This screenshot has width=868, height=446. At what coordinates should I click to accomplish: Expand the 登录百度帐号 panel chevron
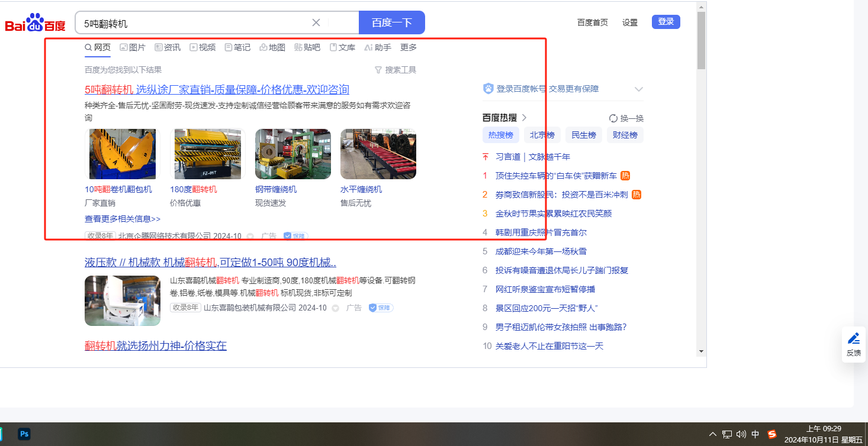click(x=638, y=89)
